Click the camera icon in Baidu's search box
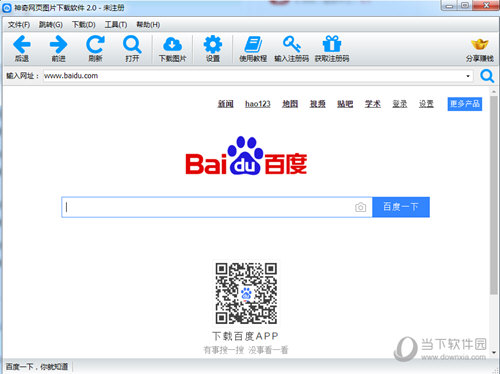The width and height of the screenshot is (500, 374). (360, 207)
